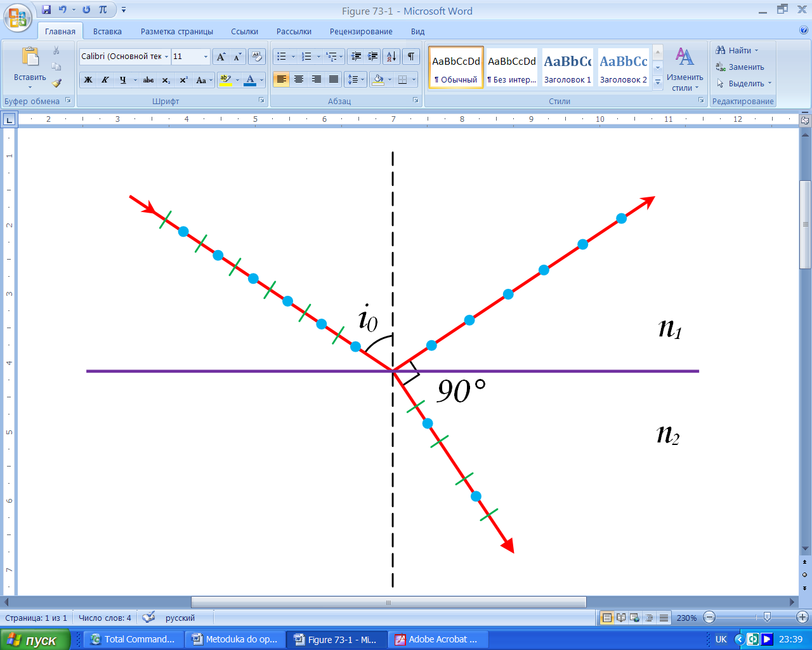Image resolution: width=812 pixels, height=650 pixels.
Task: Toggle bold Ж formatting
Action: tap(88, 80)
